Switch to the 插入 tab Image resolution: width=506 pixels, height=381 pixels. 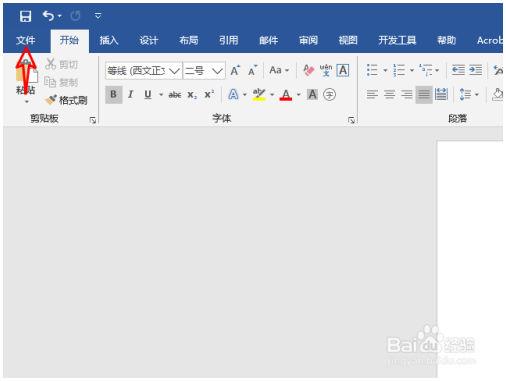(x=109, y=40)
